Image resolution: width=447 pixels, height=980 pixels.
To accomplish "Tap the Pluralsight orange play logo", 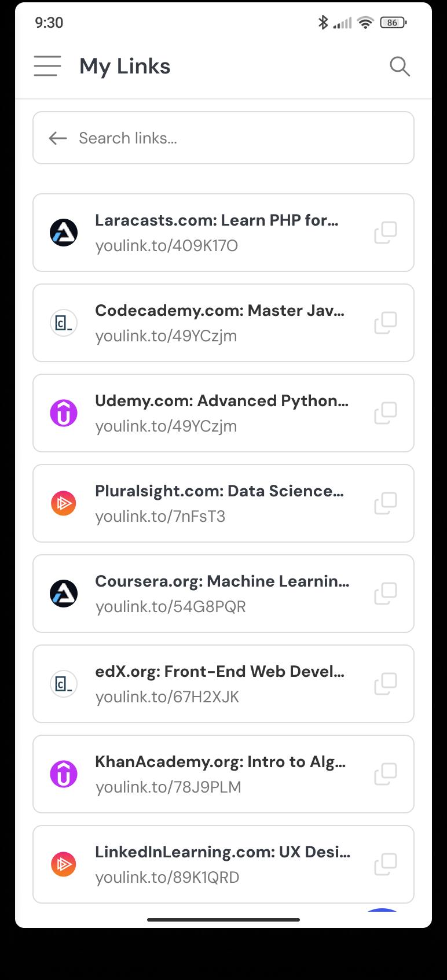I will (64, 503).
